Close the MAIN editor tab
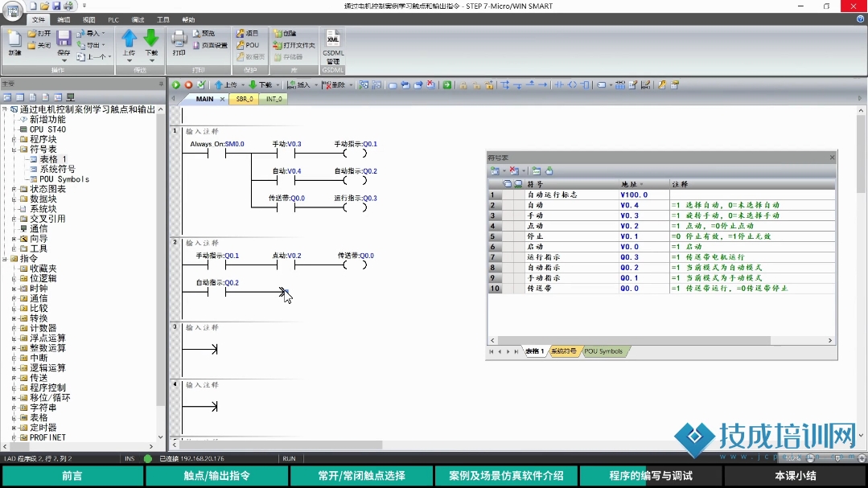 222,99
